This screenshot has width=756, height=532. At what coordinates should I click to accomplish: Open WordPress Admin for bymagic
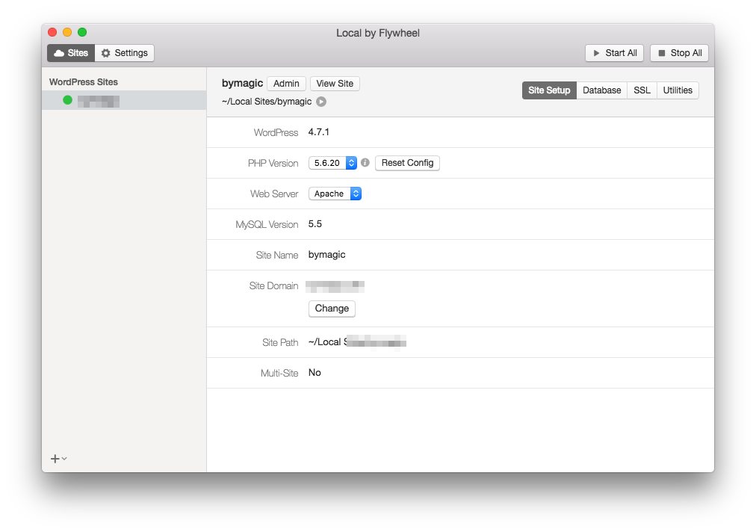(286, 84)
